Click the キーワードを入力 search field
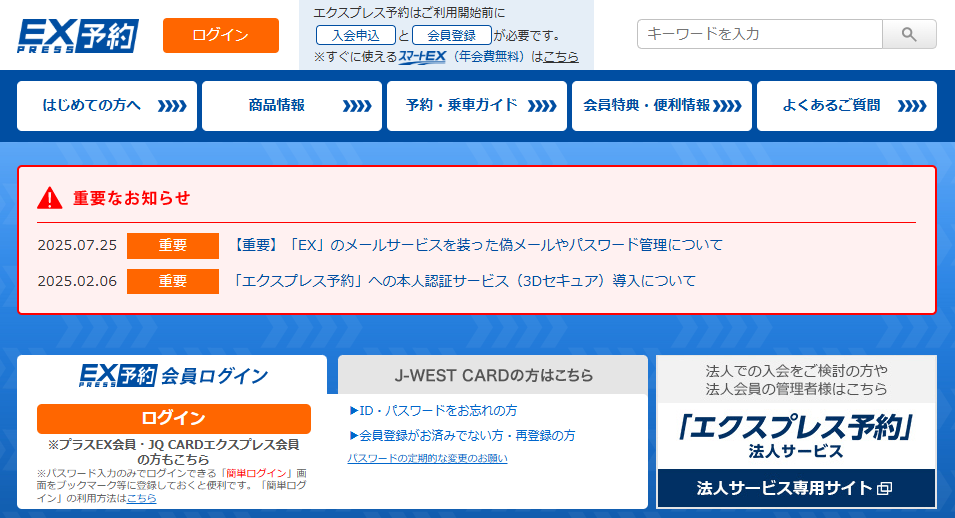 pos(759,34)
